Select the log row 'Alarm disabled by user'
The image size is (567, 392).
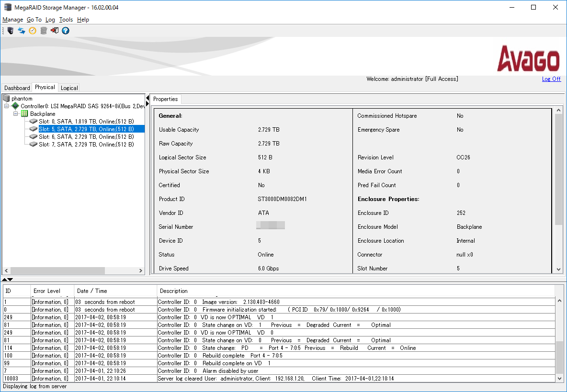(279, 371)
